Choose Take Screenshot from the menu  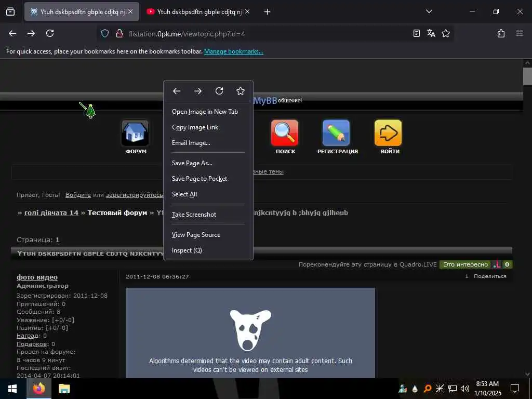[x=208, y=215]
